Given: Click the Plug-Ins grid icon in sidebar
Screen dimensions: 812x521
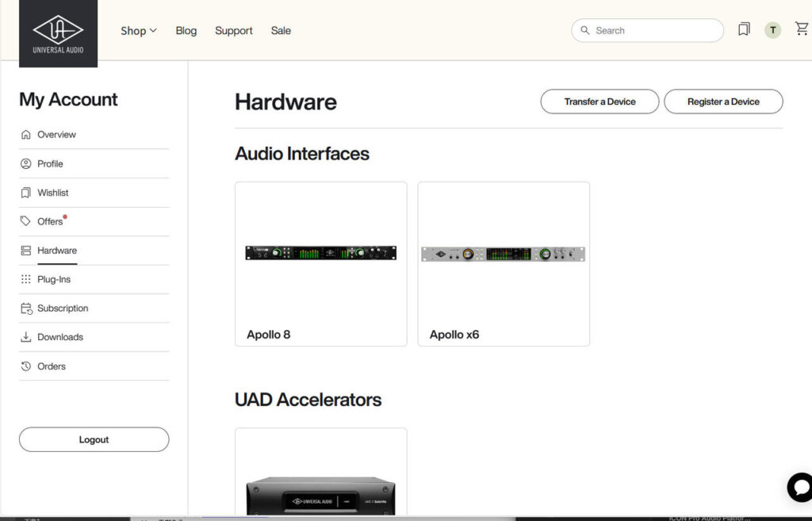Looking at the screenshot, I should tap(26, 279).
